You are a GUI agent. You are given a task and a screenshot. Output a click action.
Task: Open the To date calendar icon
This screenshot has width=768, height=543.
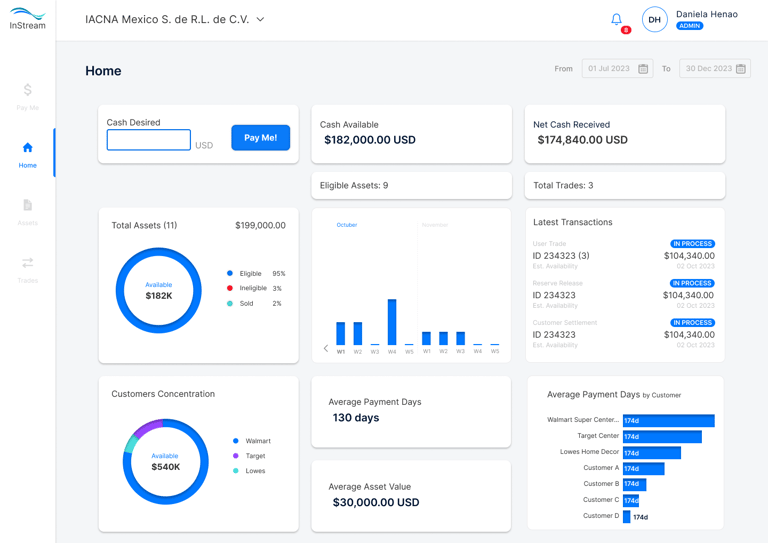click(x=741, y=69)
